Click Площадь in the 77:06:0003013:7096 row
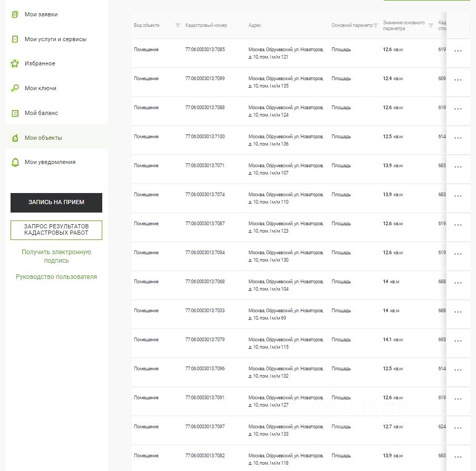The image size is (476, 471). click(341, 368)
